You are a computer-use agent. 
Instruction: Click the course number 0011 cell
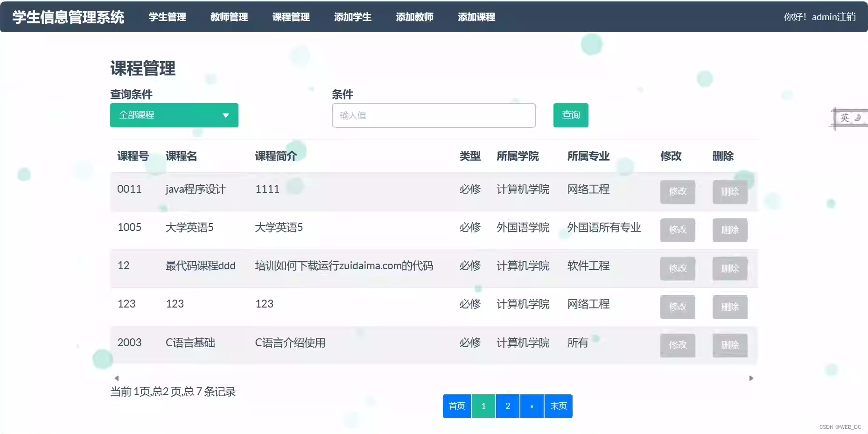click(x=129, y=189)
